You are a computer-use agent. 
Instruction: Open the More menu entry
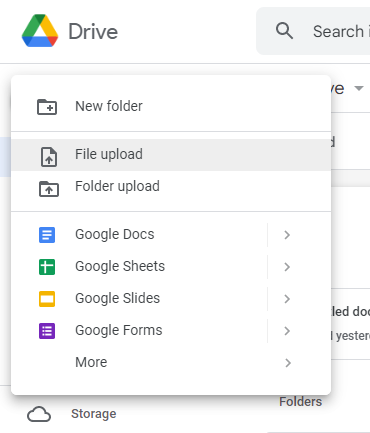coord(171,363)
